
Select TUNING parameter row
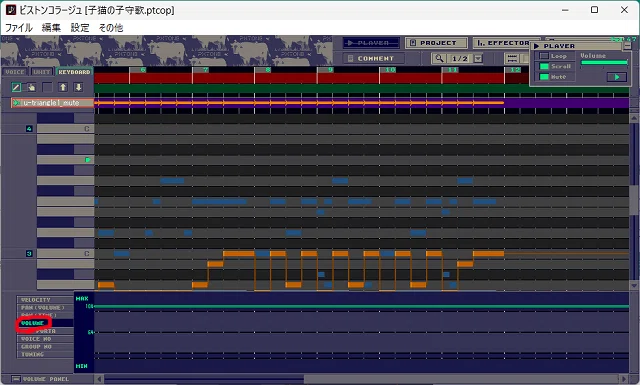coord(45,354)
